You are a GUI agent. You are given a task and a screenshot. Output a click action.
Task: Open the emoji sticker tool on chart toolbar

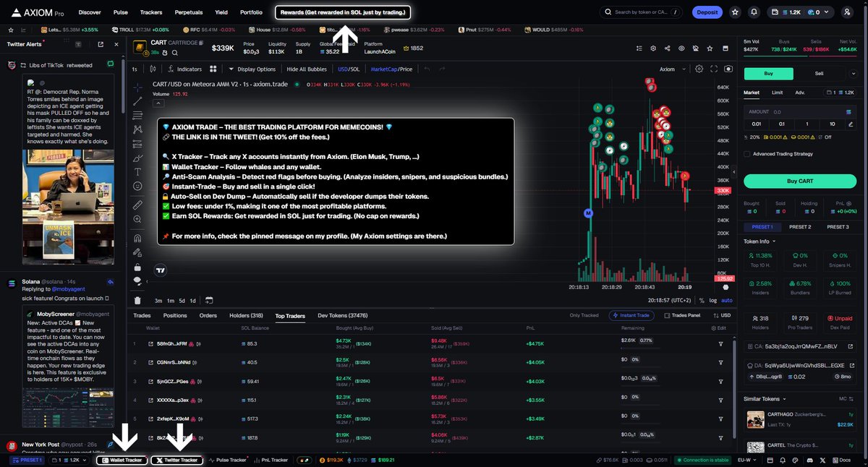(137, 187)
